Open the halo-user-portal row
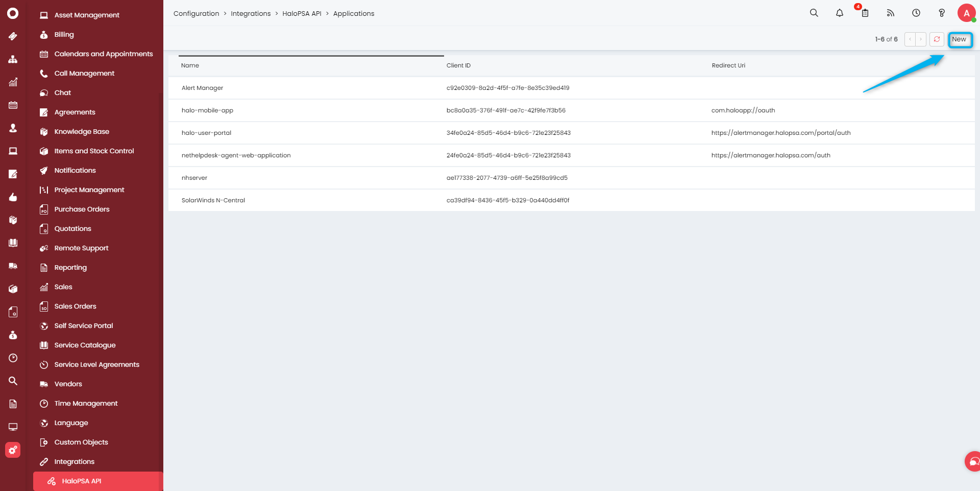This screenshot has width=980, height=491. pos(572,133)
